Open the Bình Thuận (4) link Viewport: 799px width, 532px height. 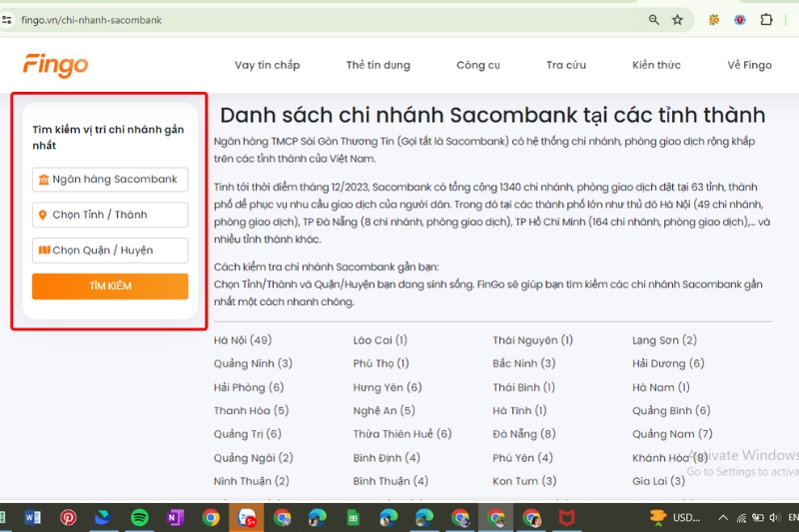coord(391,480)
